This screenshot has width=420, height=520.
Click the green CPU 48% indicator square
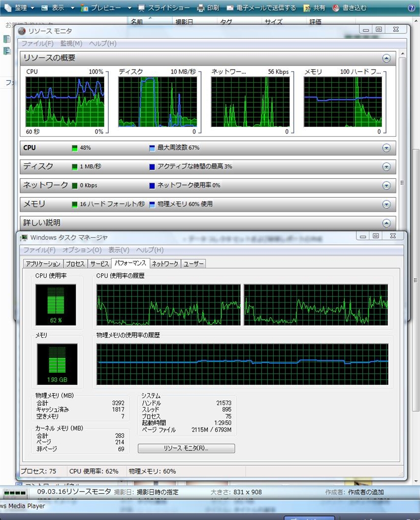click(75, 148)
